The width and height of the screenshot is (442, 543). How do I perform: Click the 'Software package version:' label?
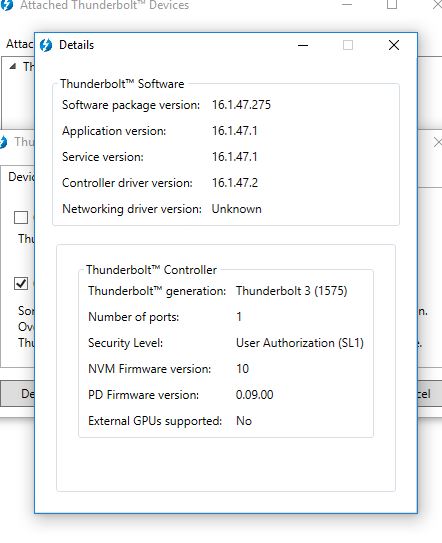tap(131, 105)
